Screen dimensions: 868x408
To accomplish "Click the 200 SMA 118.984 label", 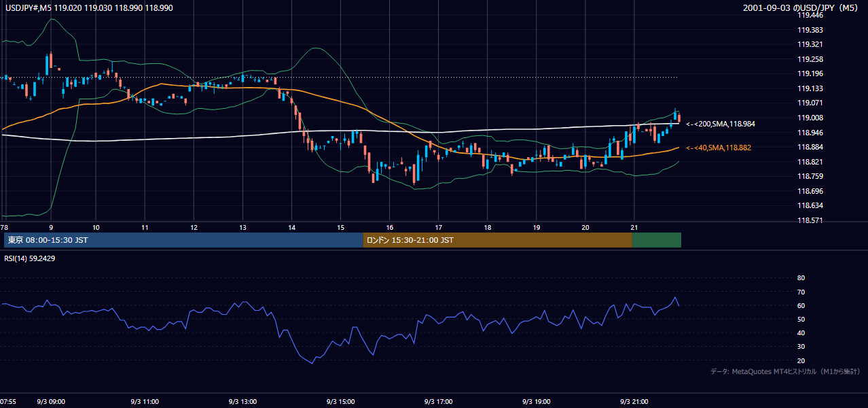I will (x=721, y=124).
